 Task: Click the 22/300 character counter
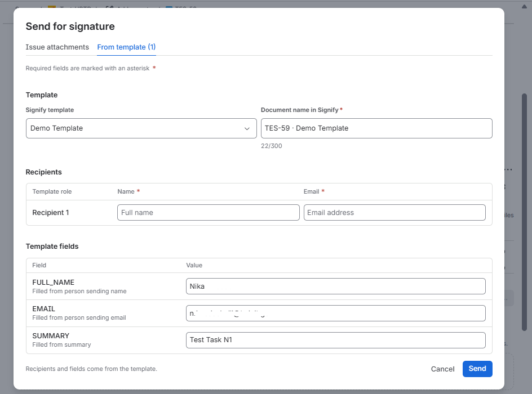click(x=272, y=146)
